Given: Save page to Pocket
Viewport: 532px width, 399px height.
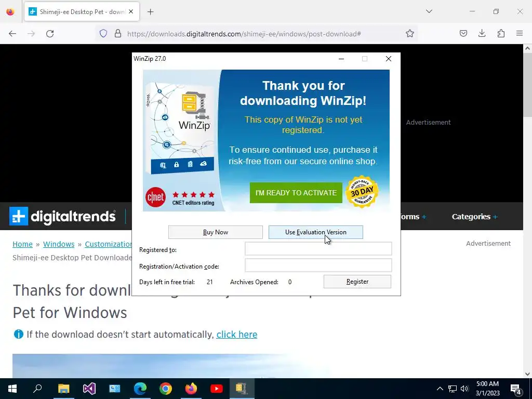Looking at the screenshot, I should pos(463,34).
